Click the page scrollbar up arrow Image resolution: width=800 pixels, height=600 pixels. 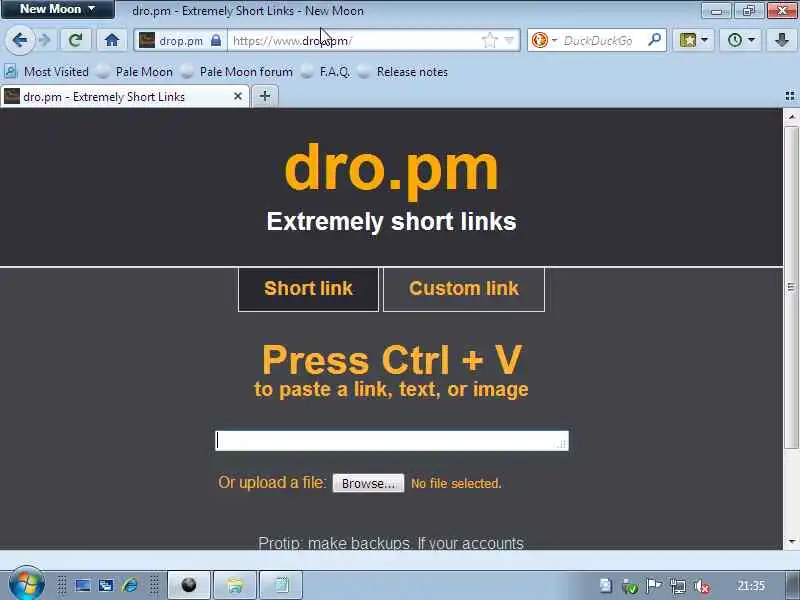[x=791, y=117]
